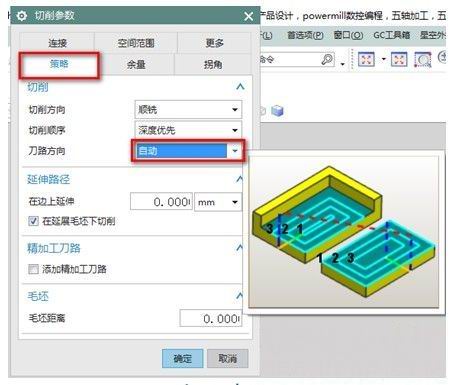Click the first fit-view toolbar icon
The height and width of the screenshot is (385, 456).
click(x=366, y=60)
